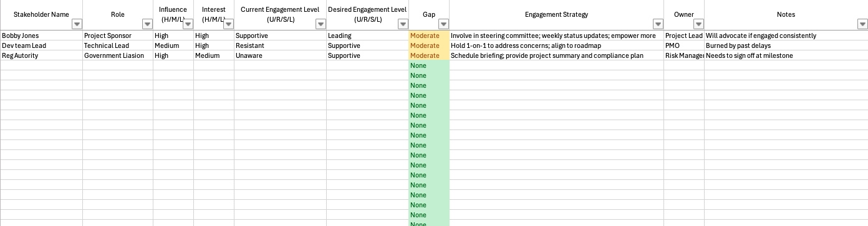Select Dev team Lead's Moderate gap cell
This screenshot has width=868, height=226.
click(x=429, y=45)
